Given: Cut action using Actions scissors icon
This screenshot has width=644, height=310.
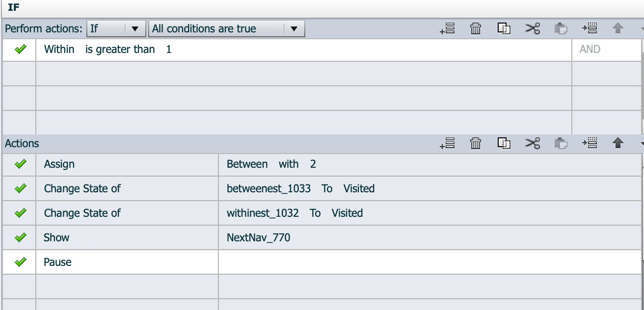Looking at the screenshot, I should [533, 143].
